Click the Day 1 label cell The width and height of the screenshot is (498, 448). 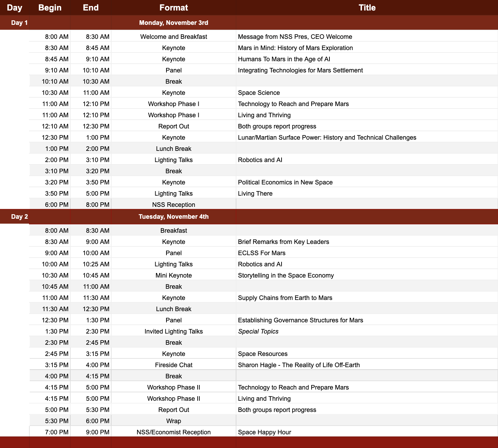pyautogui.click(x=19, y=23)
